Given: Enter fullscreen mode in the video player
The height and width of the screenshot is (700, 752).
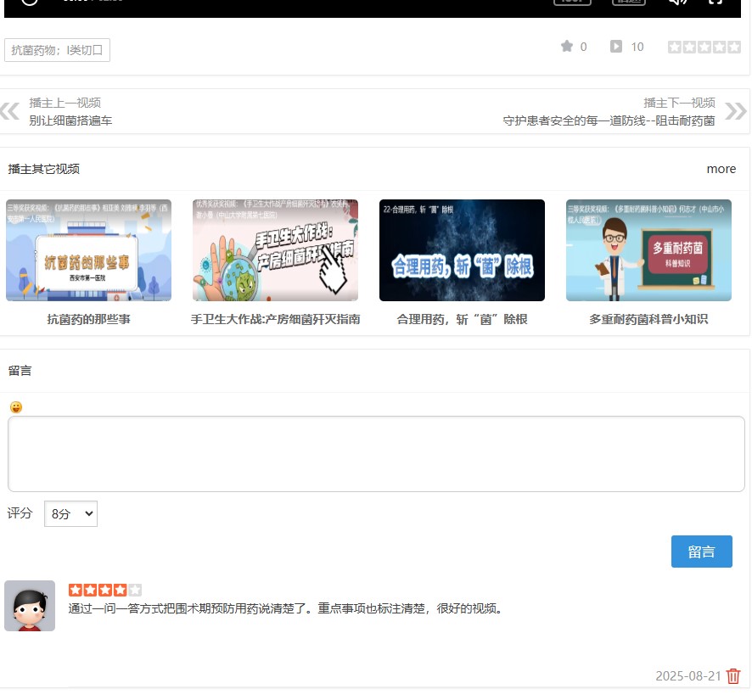Looking at the screenshot, I should (716, 3).
